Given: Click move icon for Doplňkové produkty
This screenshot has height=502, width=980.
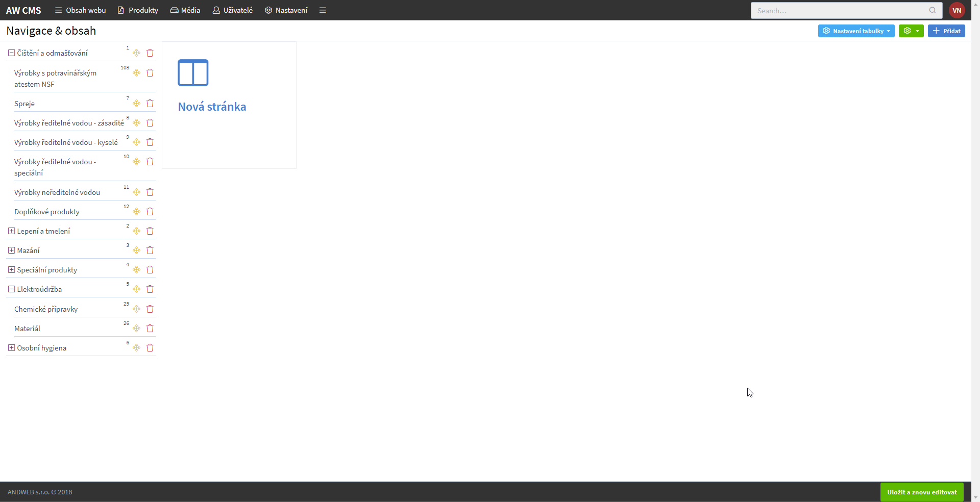Looking at the screenshot, I should (x=136, y=211).
